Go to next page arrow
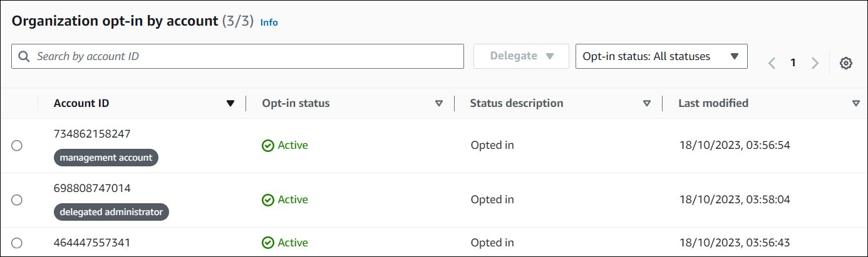This screenshot has height=257, width=868. point(815,63)
